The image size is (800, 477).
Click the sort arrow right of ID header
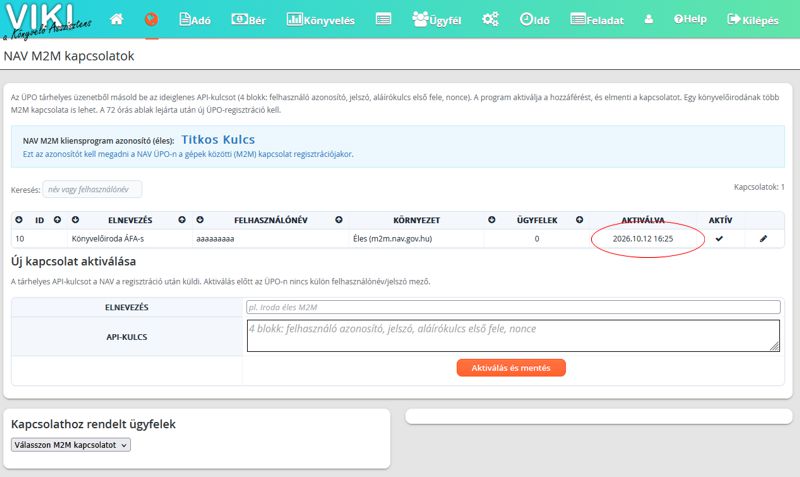[x=57, y=220]
